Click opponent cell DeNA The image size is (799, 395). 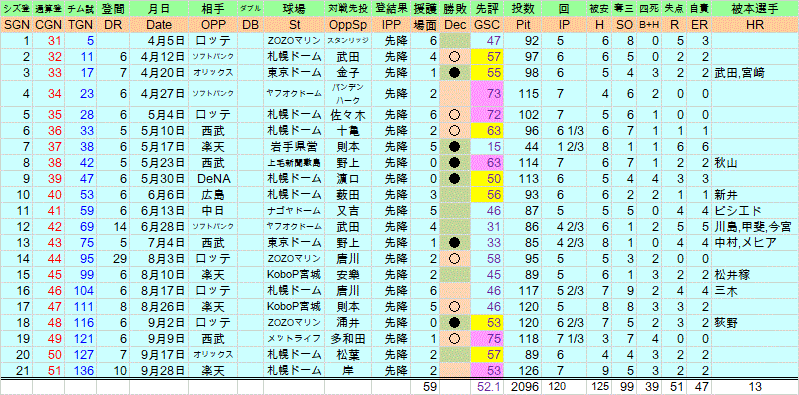point(212,179)
